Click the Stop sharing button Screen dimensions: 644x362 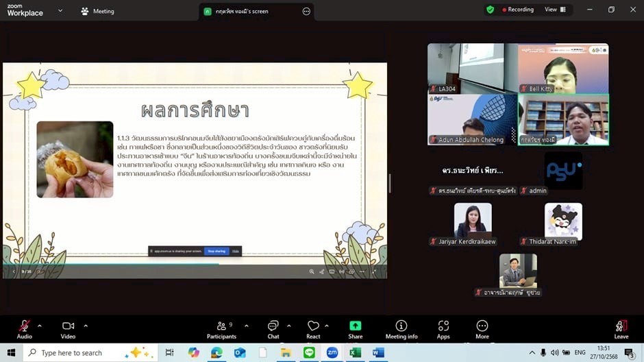point(216,251)
